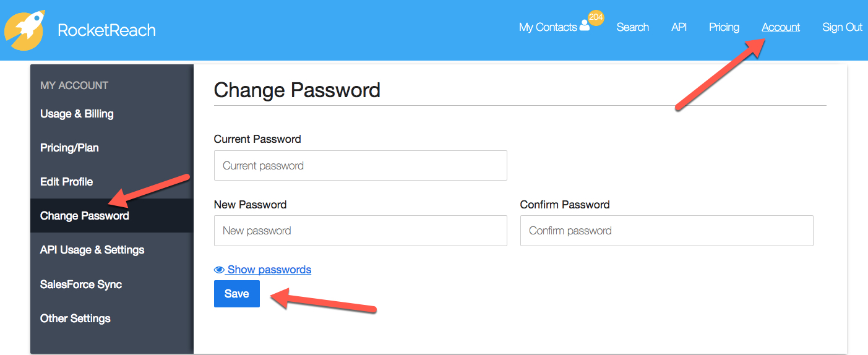The image size is (868, 355).
Task: Go to the API navigation link
Action: click(679, 27)
